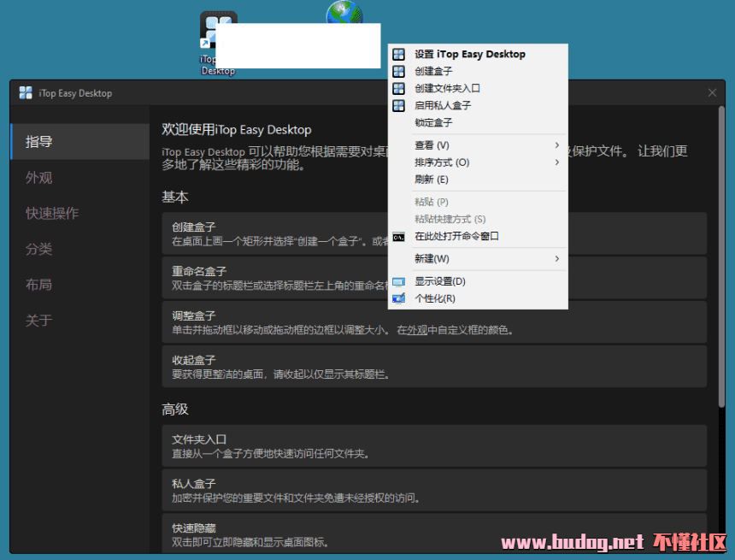Click the 创建文件夹入口 icon in the context menu

click(x=398, y=88)
